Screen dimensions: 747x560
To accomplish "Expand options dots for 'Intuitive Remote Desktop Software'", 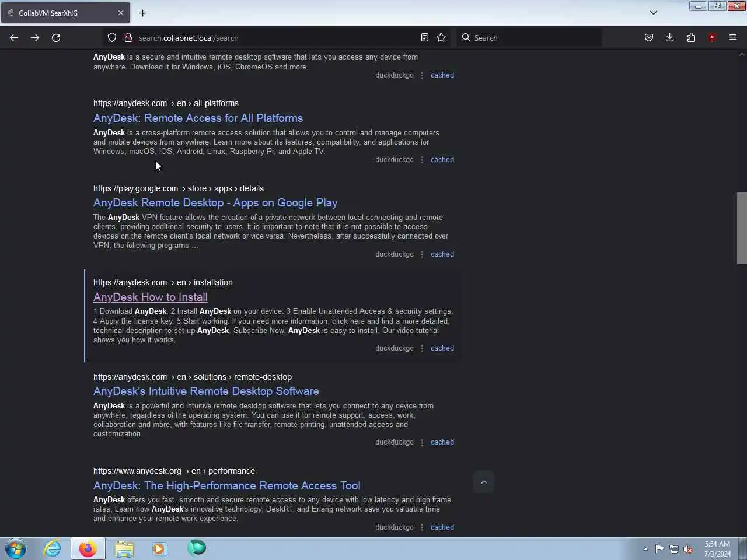I will tap(422, 442).
